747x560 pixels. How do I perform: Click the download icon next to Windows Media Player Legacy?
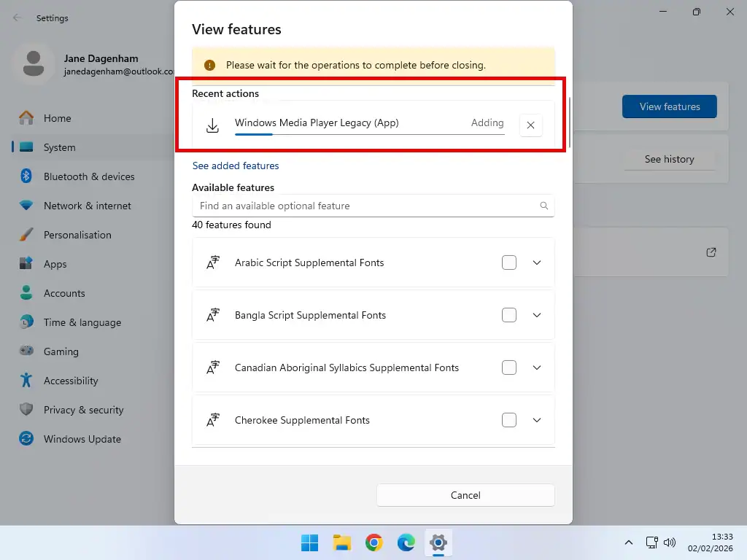212,124
